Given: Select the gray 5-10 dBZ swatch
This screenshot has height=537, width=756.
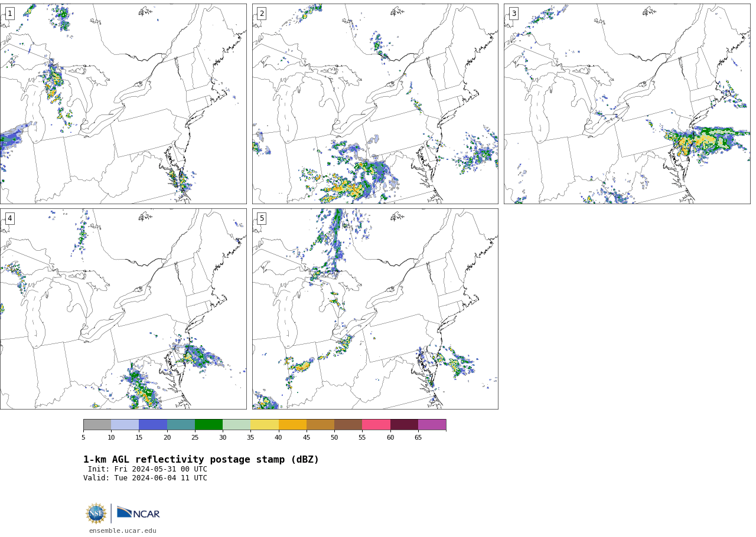Looking at the screenshot, I should click(97, 425).
